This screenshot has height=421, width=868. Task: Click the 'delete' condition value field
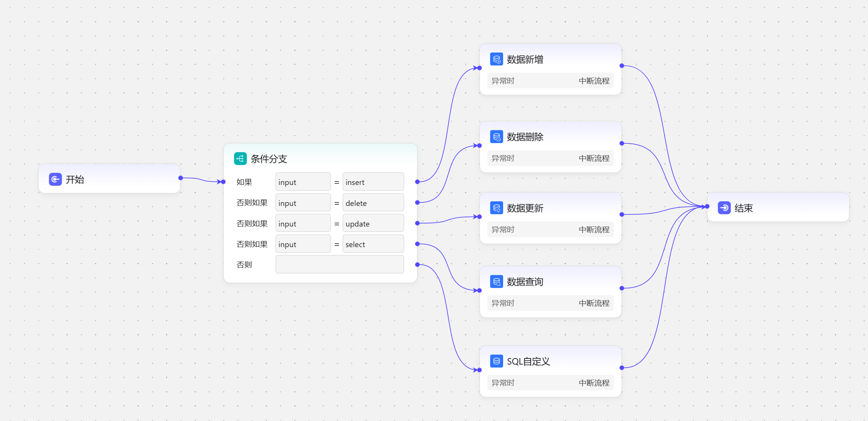pyautogui.click(x=373, y=203)
